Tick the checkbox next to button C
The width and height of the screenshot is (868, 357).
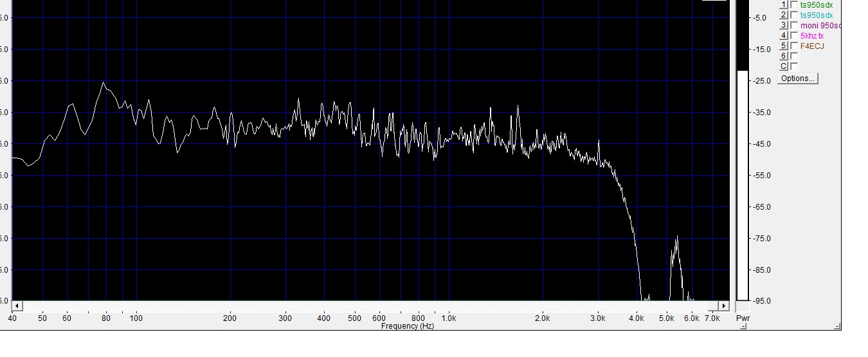(x=794, y=66)
